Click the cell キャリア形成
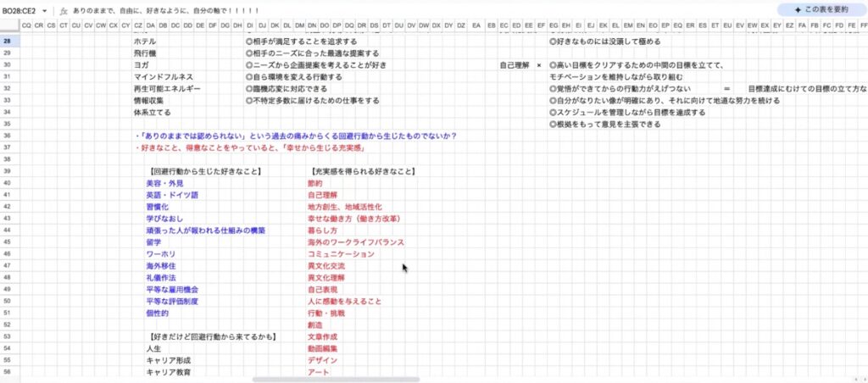Image resolution: width=868 pixels, height=383 pixels. tap(169, 360)
